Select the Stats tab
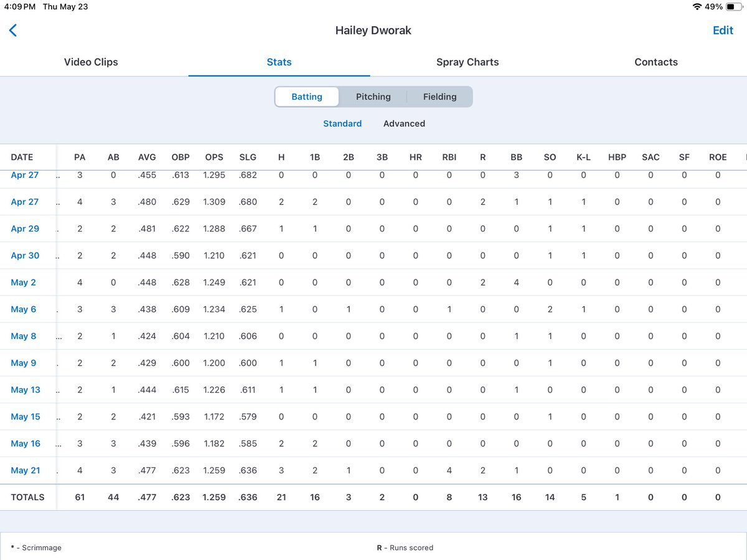 coord(279,62)
